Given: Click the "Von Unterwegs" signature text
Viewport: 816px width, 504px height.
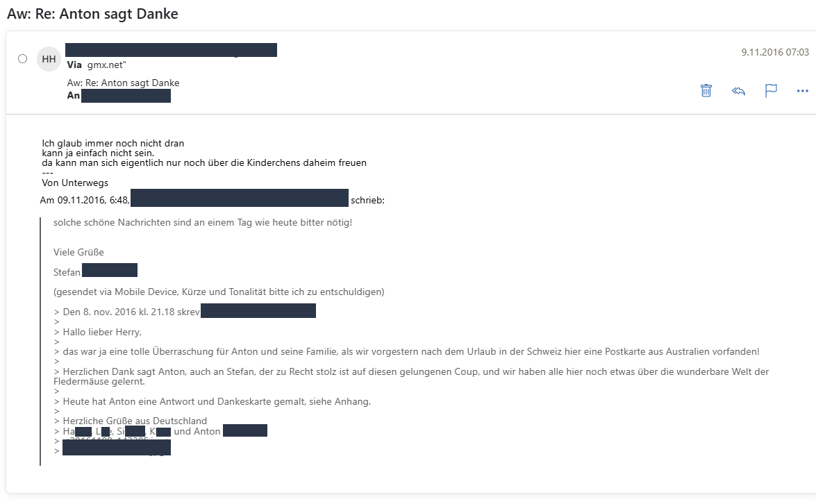Looking at the screenshot, I should (x=75, y=183).
